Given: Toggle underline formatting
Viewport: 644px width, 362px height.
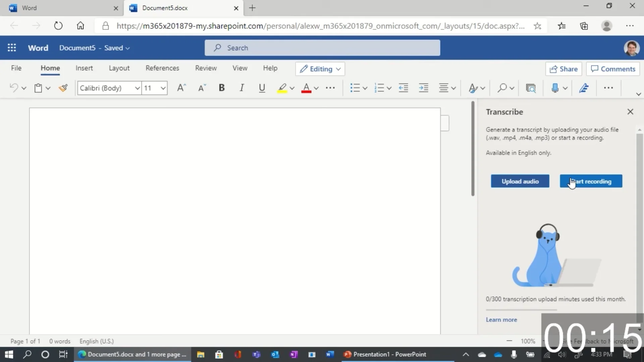Looking at the screenshot, I should pyautogui.click(x=262, y=88).
